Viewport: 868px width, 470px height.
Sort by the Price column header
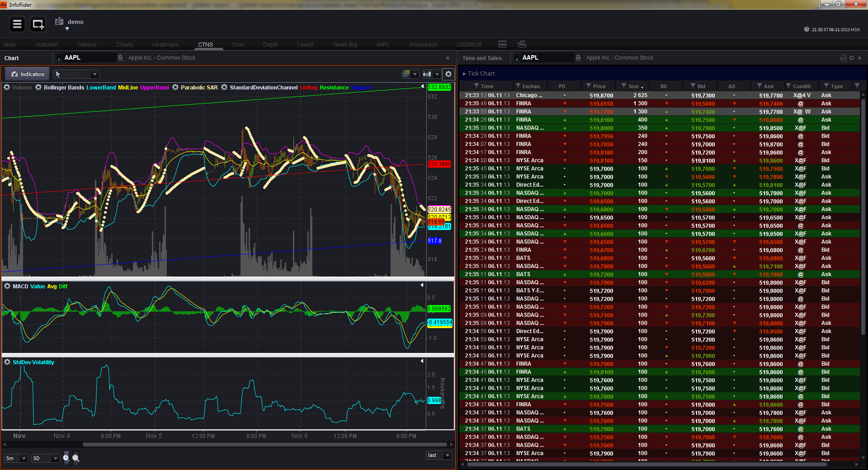(x=599, y=86)
